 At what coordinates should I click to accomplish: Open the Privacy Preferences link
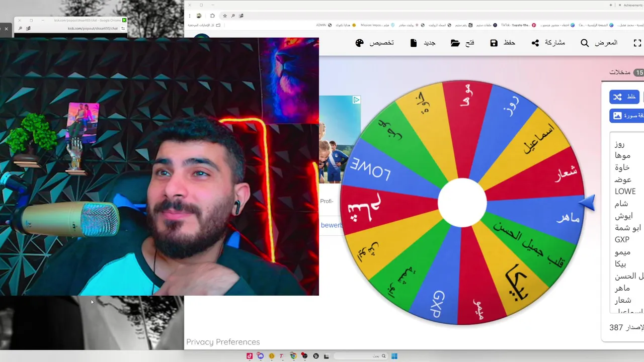pos(223,342)
